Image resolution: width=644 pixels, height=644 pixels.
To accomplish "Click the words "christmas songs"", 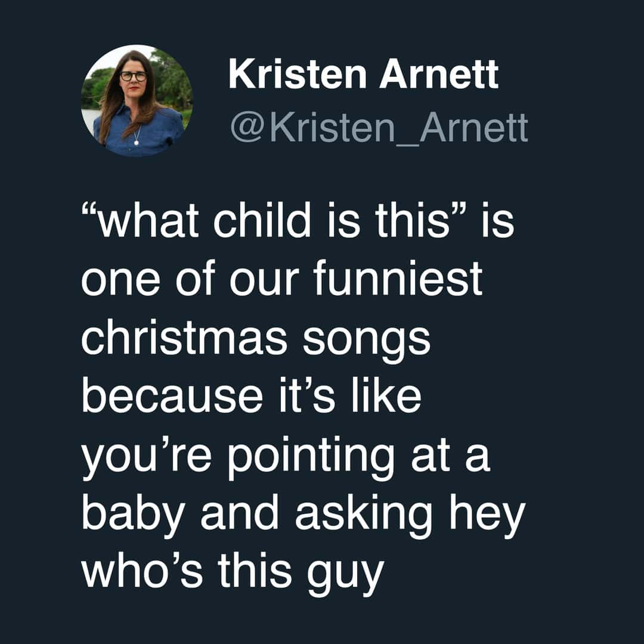I will tap(255, 339).
